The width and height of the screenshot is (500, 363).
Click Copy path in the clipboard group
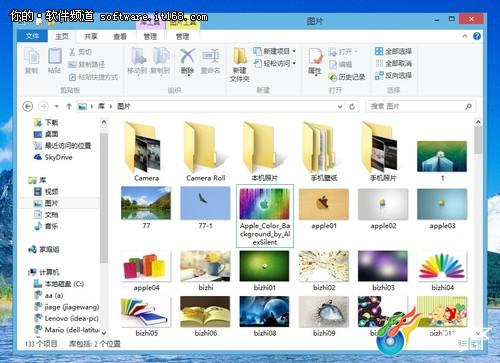87,64
